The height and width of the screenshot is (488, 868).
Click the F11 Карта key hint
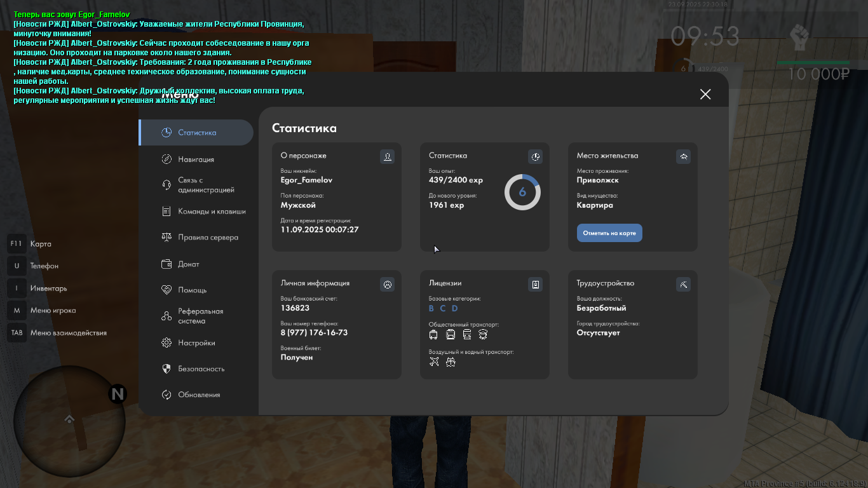click(x=30, y=244)
